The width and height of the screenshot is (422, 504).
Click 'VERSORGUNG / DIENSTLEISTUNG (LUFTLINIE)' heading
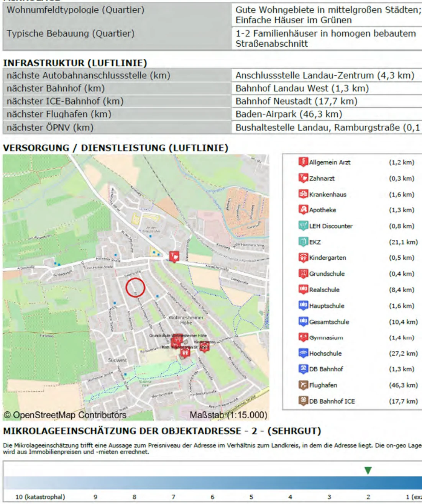(116, 148)
